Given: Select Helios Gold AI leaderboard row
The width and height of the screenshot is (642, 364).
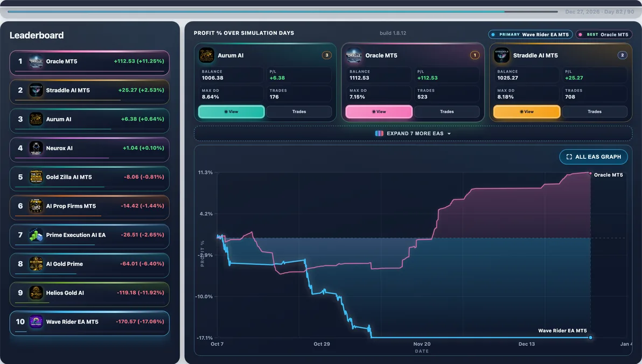Looking at the screenshot, I should (89, 294).
